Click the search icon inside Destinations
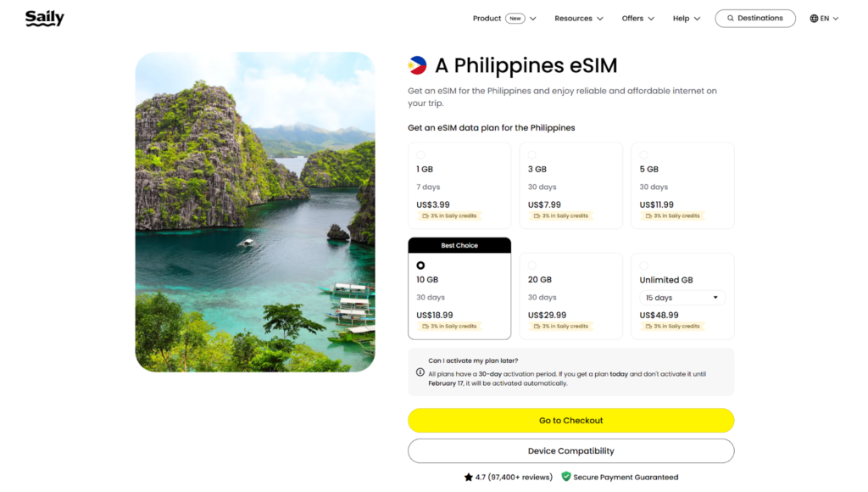 click(730, 18)
